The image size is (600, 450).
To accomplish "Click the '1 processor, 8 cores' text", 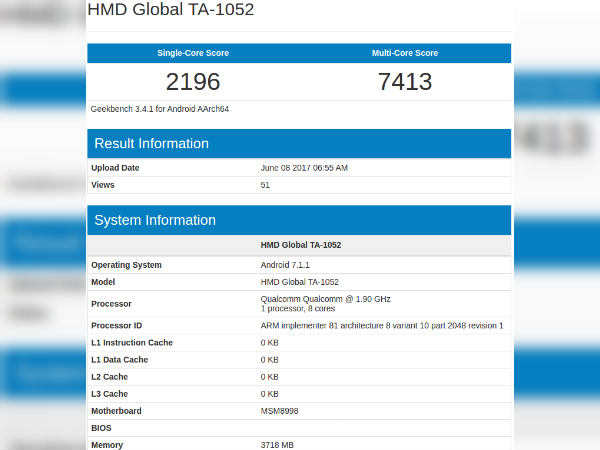I will click(x=298, y=308).
